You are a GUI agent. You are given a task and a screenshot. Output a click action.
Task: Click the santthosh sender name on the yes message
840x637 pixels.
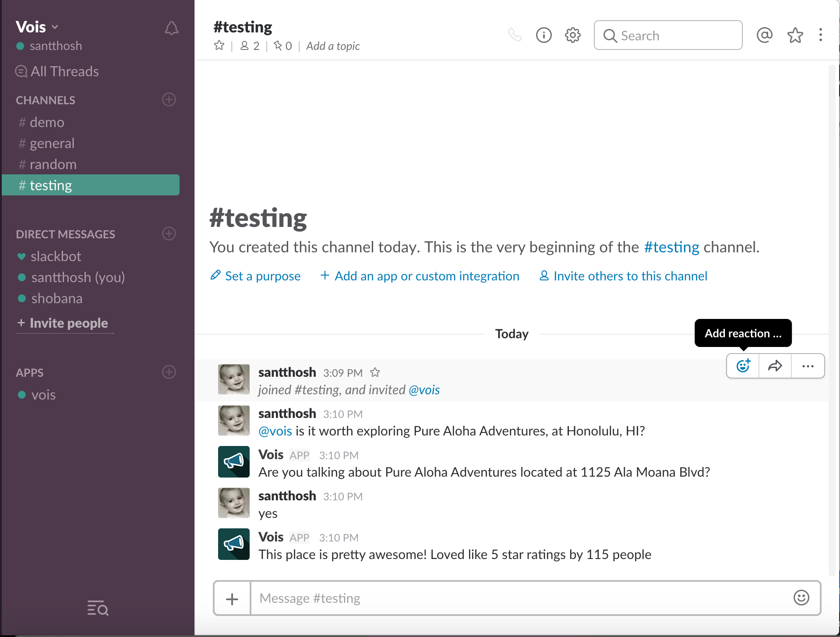(287, 496)
